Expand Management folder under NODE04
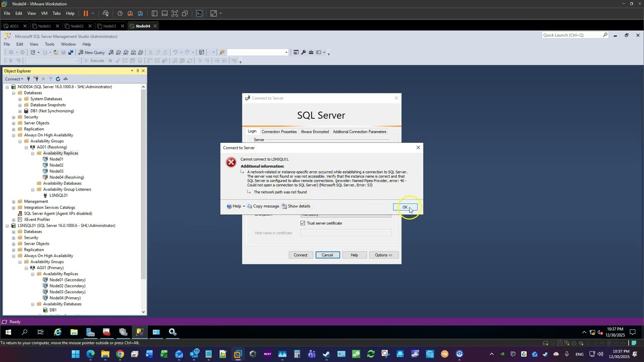Image resolution: width=644 pixels, height=362 pixels. click(x=14, y=202)
